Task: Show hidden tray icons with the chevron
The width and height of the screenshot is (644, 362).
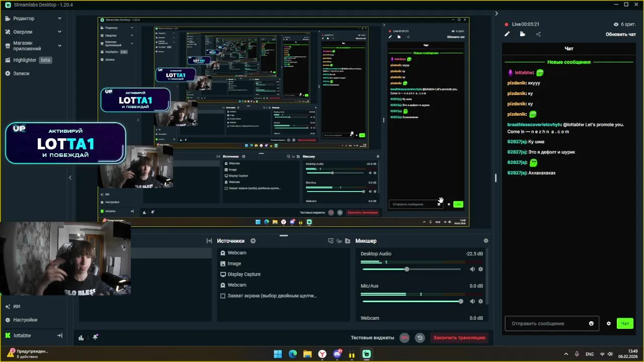Action: 566,354
